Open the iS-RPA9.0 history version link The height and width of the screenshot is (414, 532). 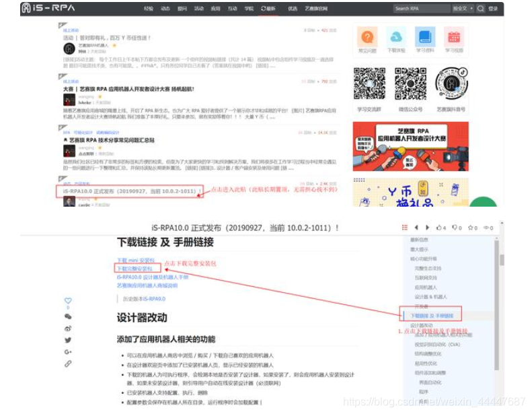coord(154,299)
